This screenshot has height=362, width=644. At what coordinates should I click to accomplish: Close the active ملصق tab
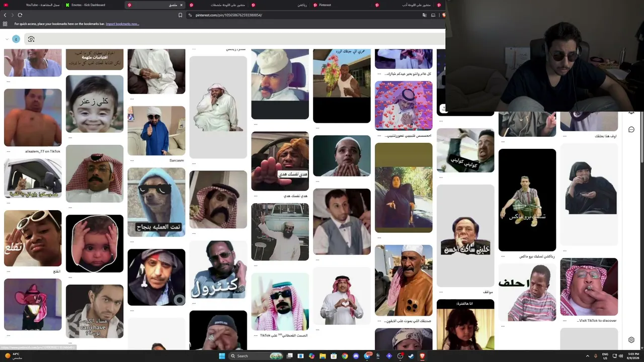[181, 5]
